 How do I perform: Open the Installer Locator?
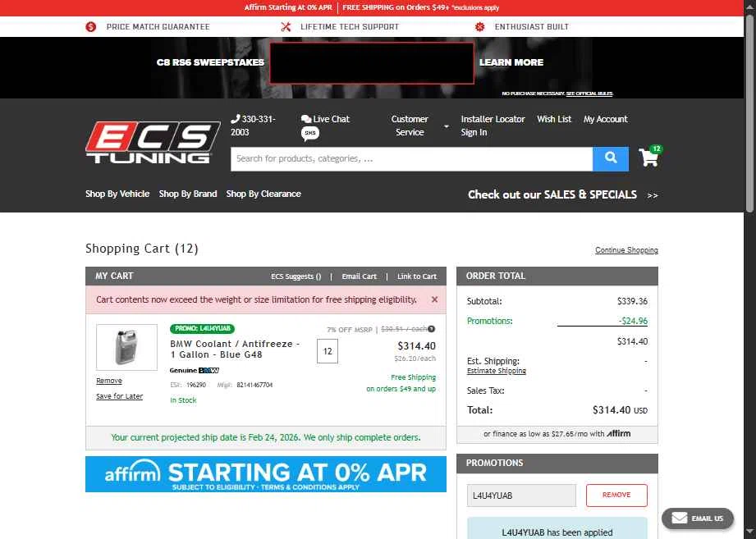pos(493,119)
